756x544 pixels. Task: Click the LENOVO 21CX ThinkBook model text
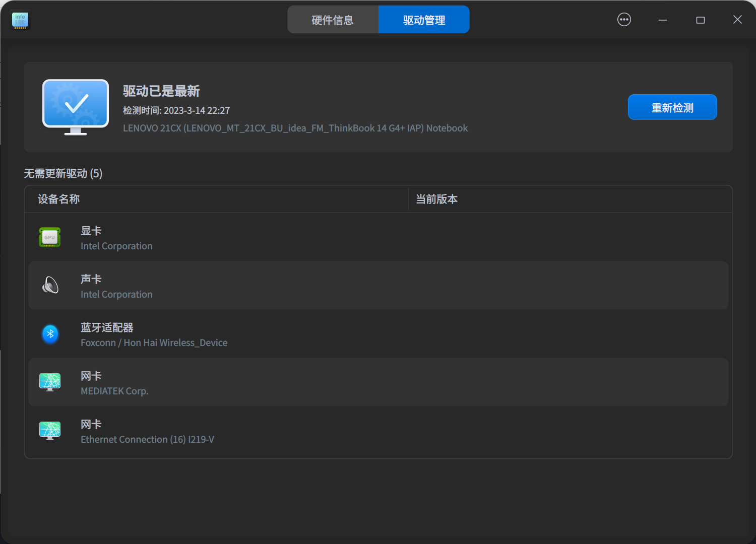(x=295, y=128)
